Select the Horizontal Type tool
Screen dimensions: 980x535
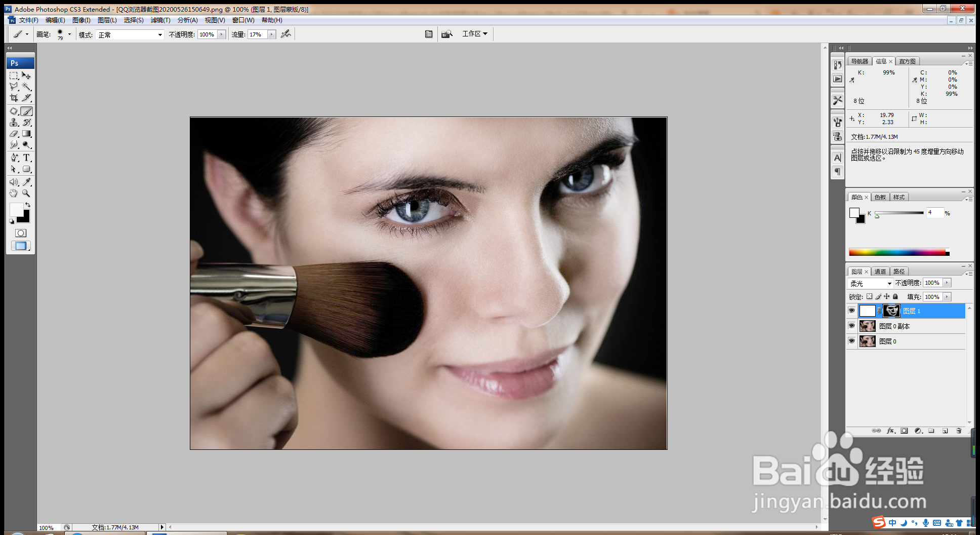[26, 158]
